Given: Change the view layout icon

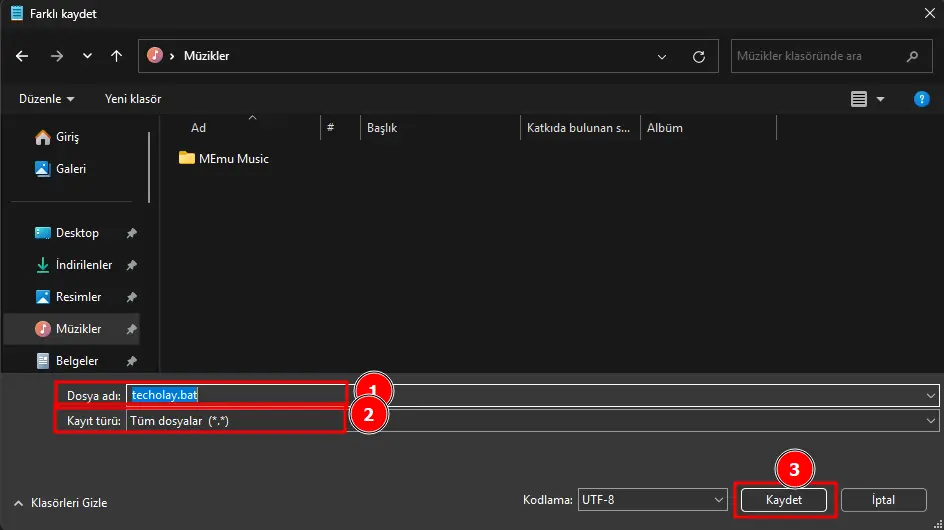Looking at the screenshot, I should tap(859, 99).
